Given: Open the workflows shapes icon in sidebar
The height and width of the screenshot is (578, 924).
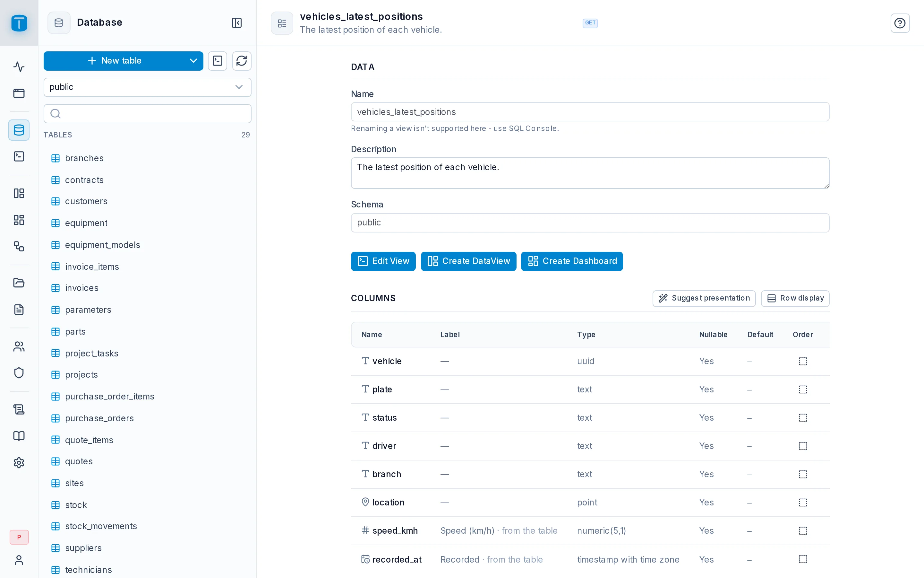Looking at the screenshot, I should tap(19, 246).
